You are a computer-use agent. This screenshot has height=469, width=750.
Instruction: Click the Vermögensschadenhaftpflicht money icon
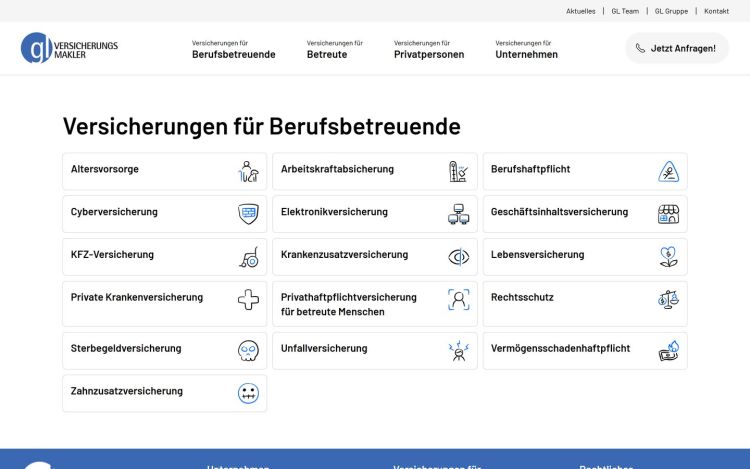[x=668, y=351]
